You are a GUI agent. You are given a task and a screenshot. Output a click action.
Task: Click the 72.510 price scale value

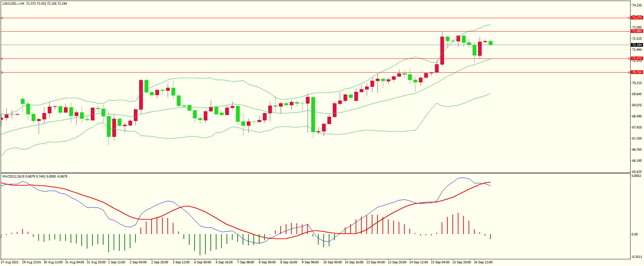[x=637, y=39]
